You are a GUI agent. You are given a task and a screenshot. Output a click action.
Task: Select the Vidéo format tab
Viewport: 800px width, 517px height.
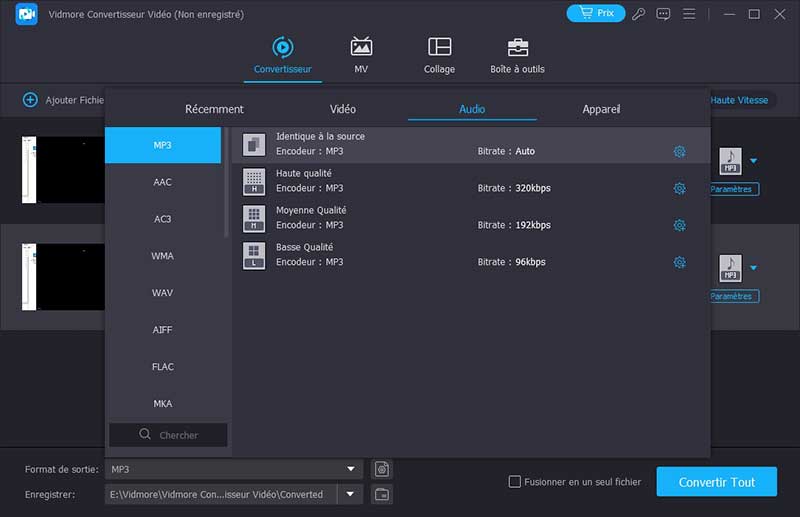click(x=342, y=109)
